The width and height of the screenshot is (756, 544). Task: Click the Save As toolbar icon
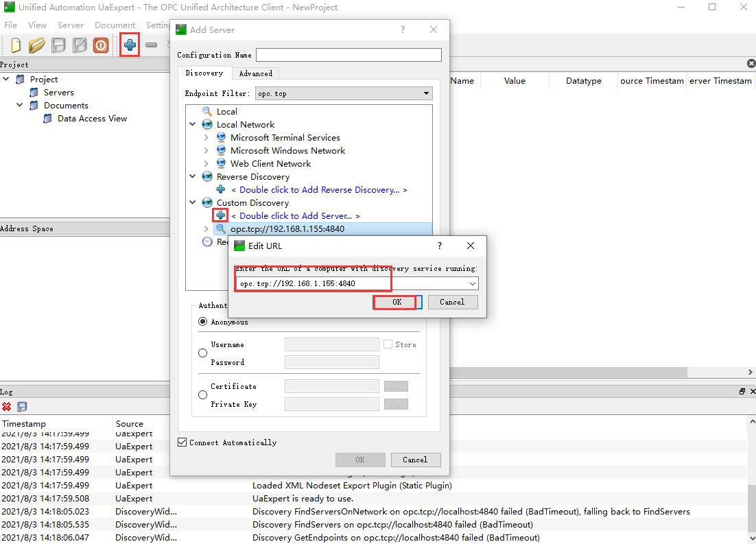pos(80,45)
